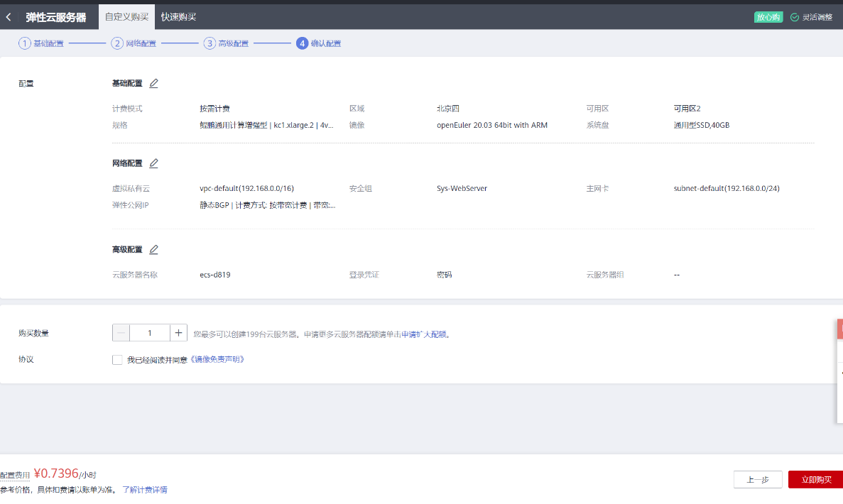Click the 高级配置 section heading

point(127,249)
